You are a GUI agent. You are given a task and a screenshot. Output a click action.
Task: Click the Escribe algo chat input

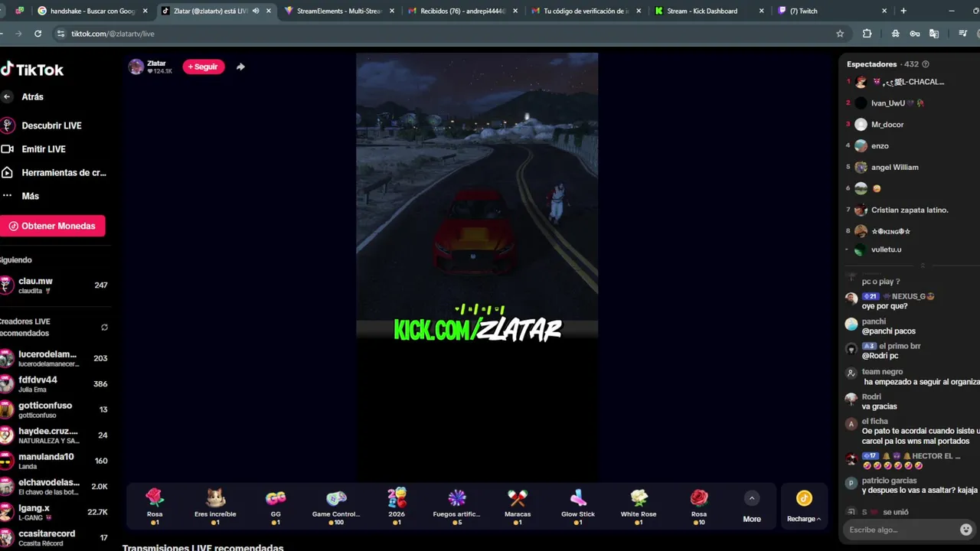click(x=900, y=530)
